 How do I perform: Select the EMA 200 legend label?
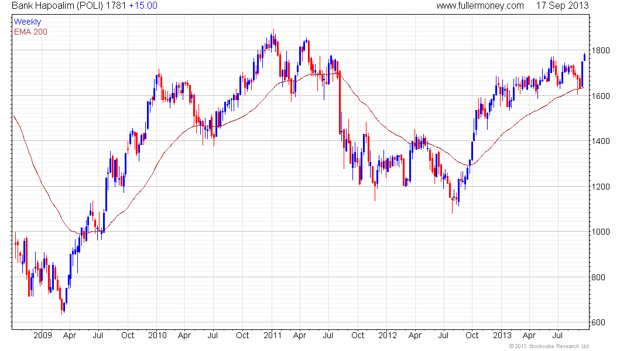(30, 32)
